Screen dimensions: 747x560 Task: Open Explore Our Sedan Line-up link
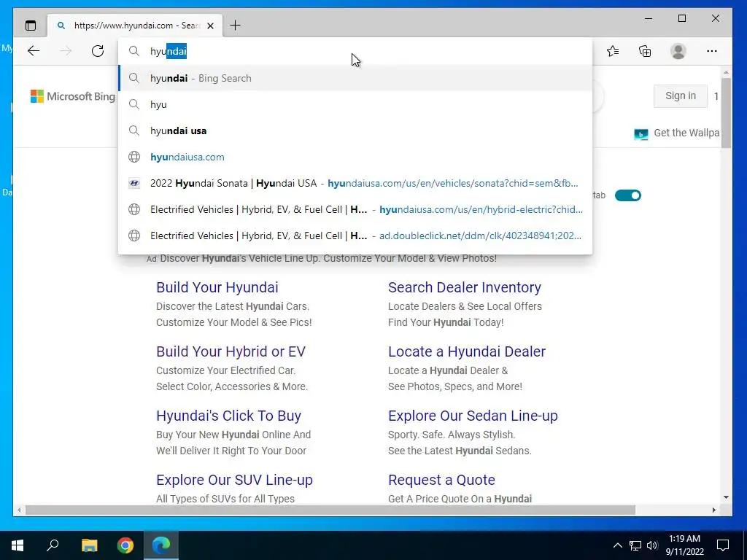pos(473,416)
